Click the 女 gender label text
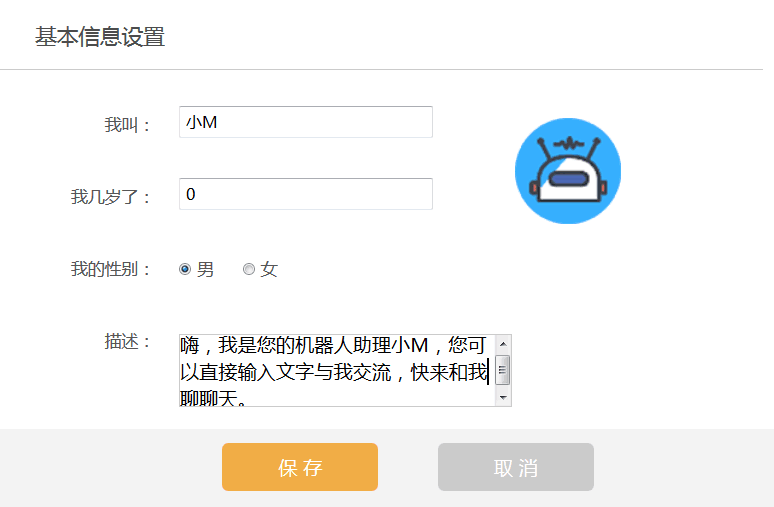The image size is (774, 507). click(269, 270)
